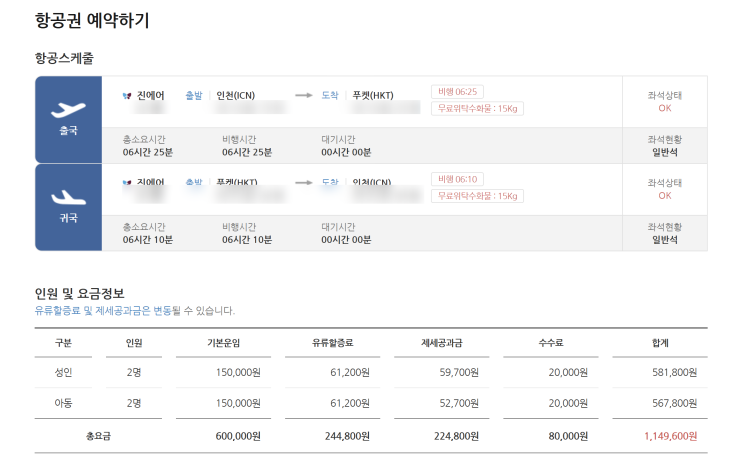Image resolution: width=743 pixels, height=462 pixels.
Task: Click the return airplane icon for 귀국
Action: [x=68, y=197]
